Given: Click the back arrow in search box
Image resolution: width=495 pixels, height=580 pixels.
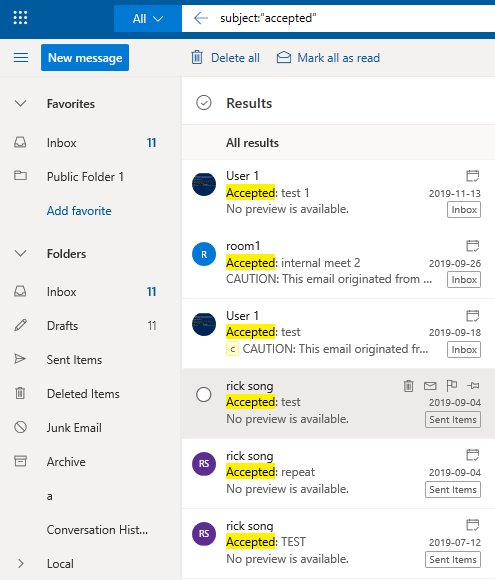Looking at the screenshot, I should point(201,18).
